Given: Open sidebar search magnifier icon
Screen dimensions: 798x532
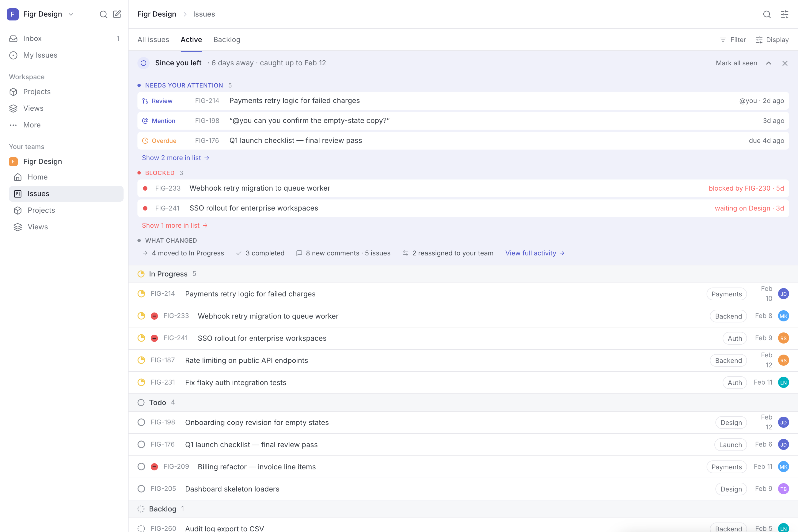Looking at the screenshot, I should tap(104, 14).
